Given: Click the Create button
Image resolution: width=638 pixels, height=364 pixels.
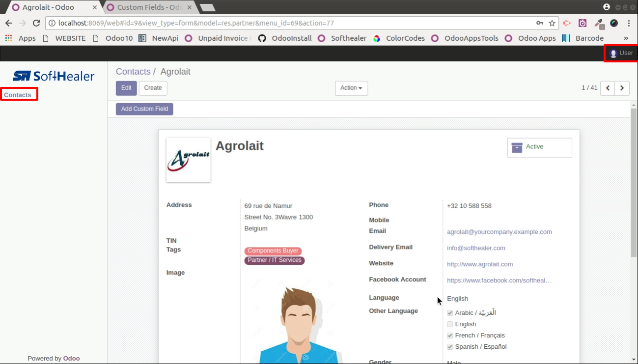Looking at the screenshot, I should tap(153, 88).
